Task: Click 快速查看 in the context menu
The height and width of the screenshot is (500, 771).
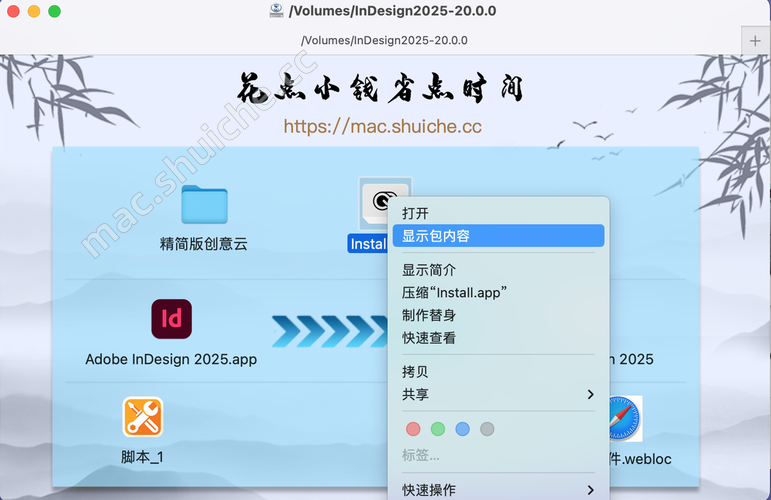Action: 429,338
